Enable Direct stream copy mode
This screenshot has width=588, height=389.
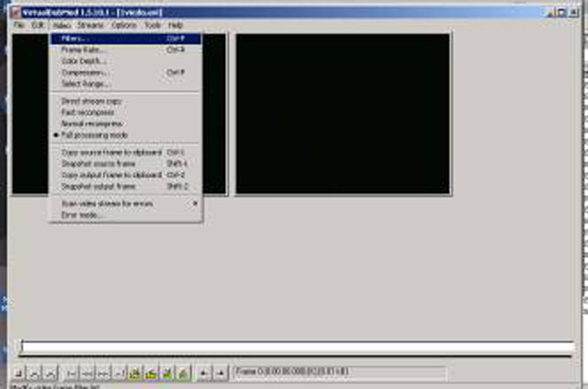(126, 101)
